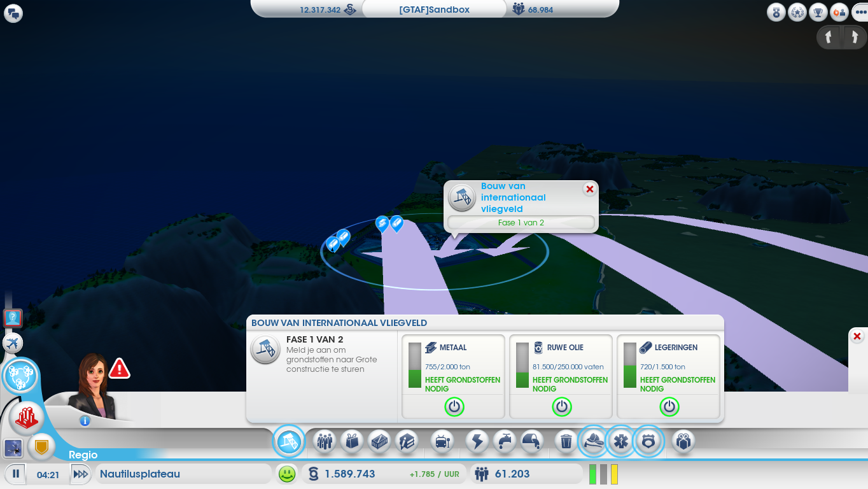This screenshot has height=489, width=868.
Task: Open the gift box icon
Action: click(x=683, y=441)
